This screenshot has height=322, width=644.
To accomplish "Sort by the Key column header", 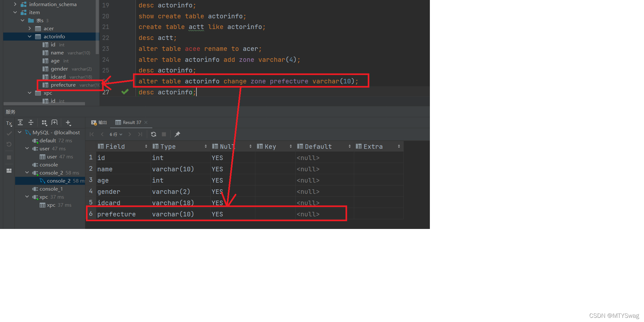I will pos(275,147).
